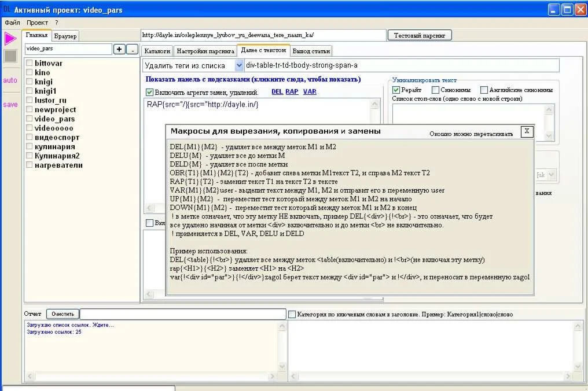Open the '?' help menu
Image resolution: width=588 pixels, height=391 pixels.
click(x=57, y=23)
